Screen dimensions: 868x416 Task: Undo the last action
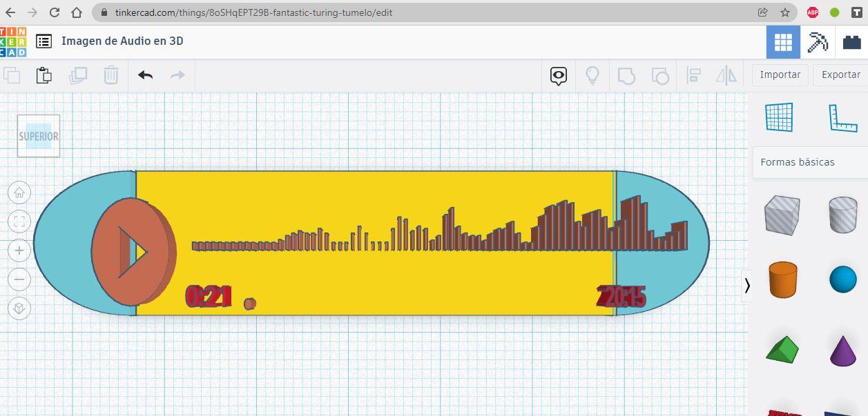pyautogui.click(x=145, y=75)
